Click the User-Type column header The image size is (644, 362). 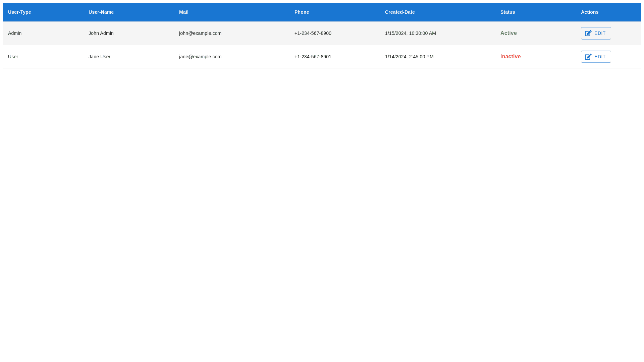(x=19, y=12)
